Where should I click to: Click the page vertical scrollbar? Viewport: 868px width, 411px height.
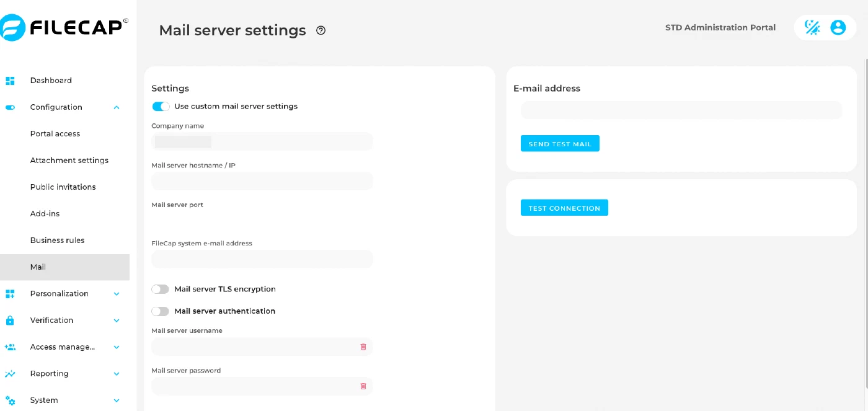[866, 223]
